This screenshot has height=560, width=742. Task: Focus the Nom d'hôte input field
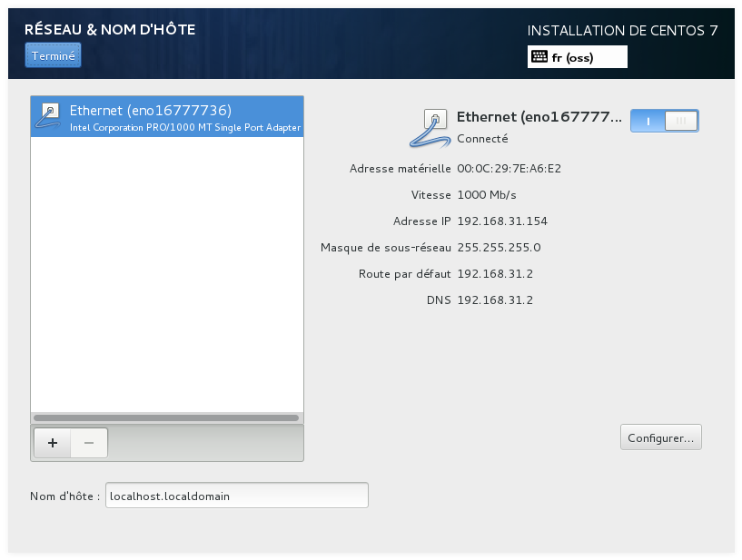237,496
